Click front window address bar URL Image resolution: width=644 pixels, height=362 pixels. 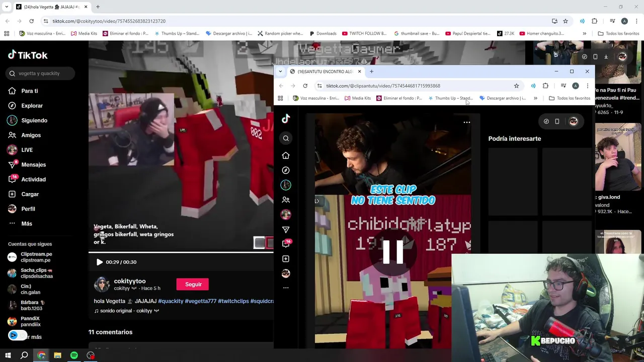pyautogui.click(x=383, y=86)
